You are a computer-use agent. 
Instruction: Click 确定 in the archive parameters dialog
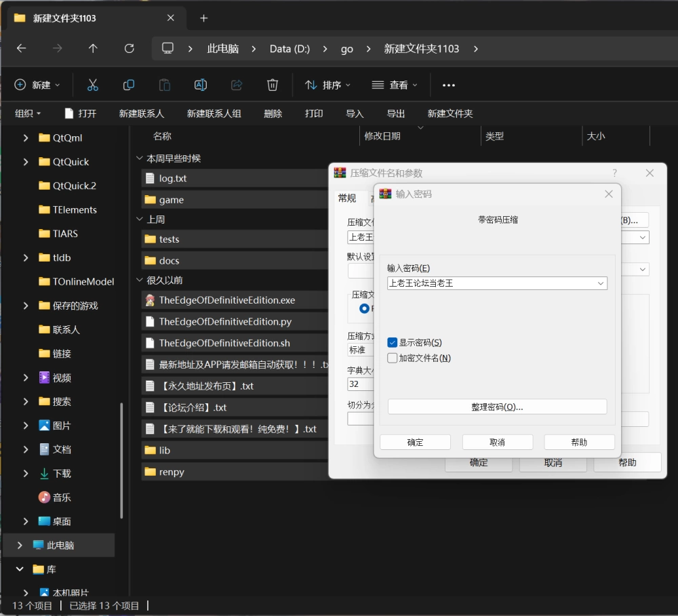pos(479,463)
